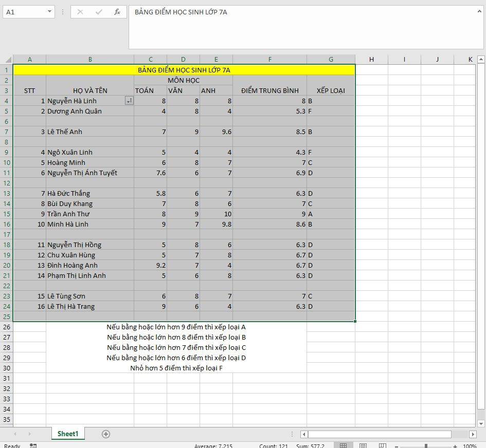Select the Sheet1 tab
Screen dimensions: 486x448
(x=67, y=434)
